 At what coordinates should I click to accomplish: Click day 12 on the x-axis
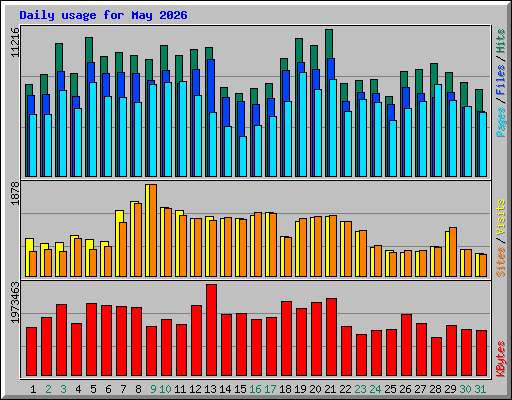coord(195,389)
